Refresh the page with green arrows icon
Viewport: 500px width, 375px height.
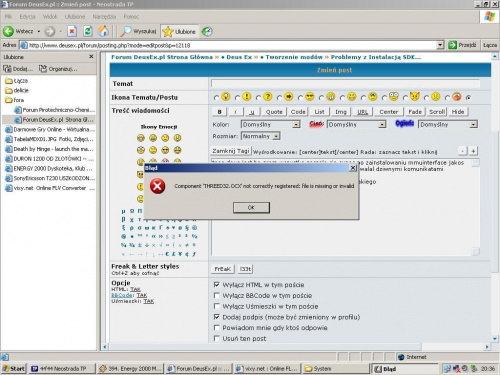(x=88, y=31)
